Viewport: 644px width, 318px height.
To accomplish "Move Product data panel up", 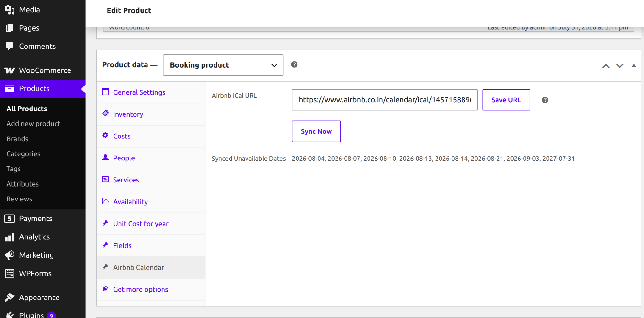I will (606, 66).
